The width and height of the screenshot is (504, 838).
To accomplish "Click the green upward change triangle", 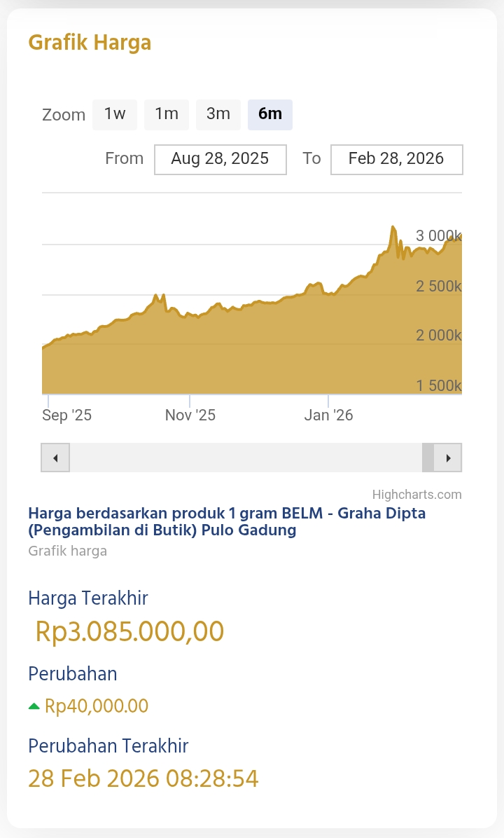I will pos(34,706).
